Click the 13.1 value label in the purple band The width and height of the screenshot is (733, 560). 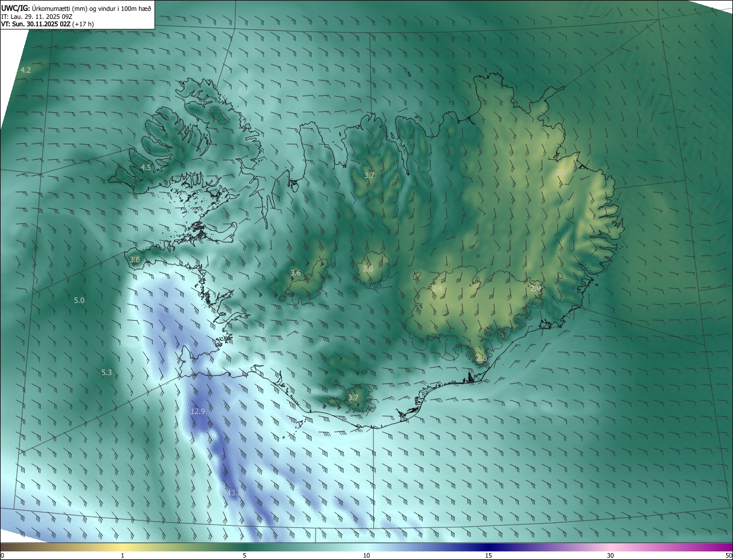[x=234, y=492]
